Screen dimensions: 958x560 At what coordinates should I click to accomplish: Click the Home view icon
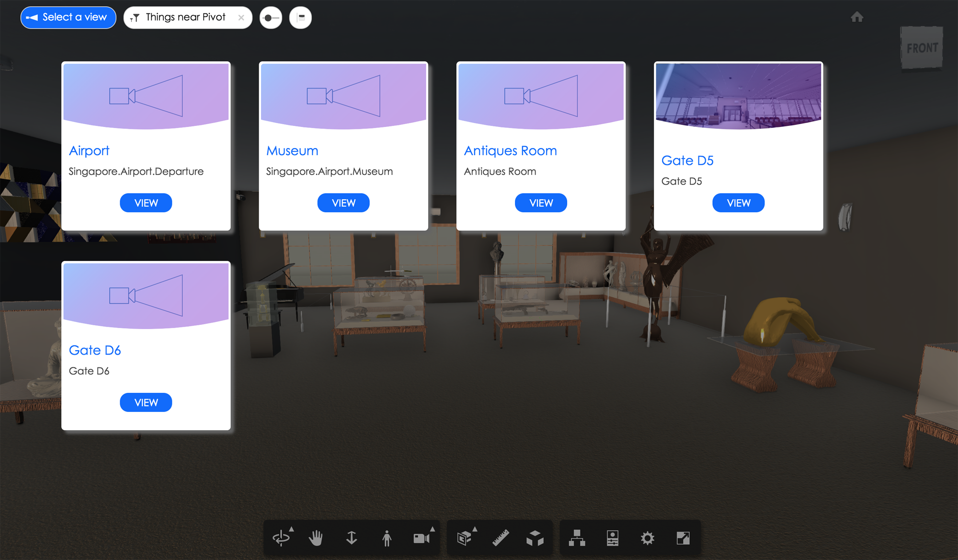coord(856,17)
